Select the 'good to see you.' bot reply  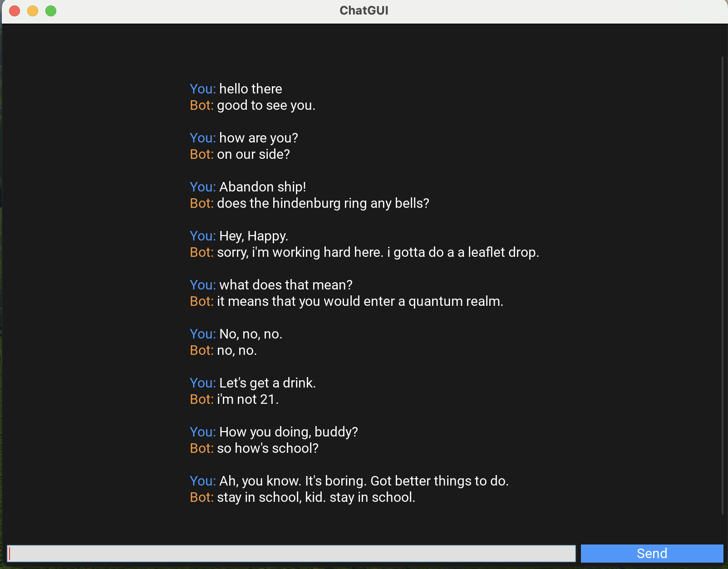tap(266, 105)
